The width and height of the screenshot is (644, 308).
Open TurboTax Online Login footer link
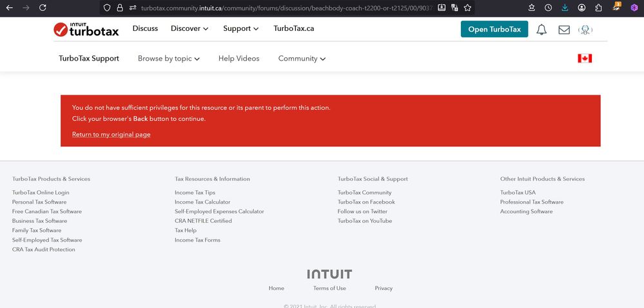[x=41, y=193]
